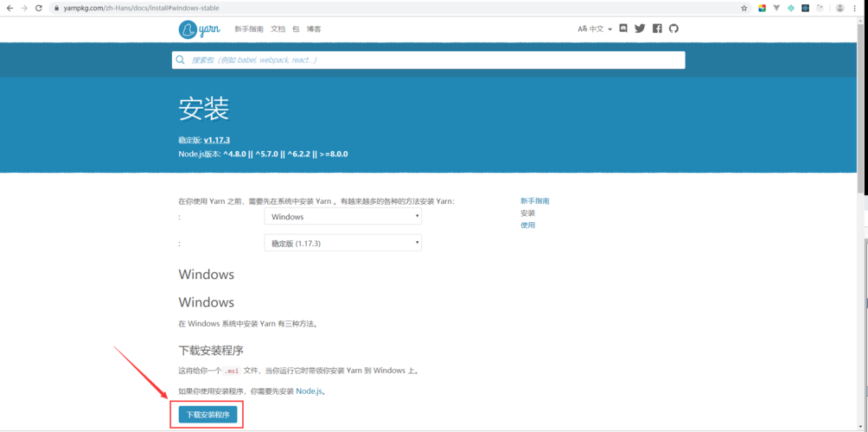Bookmark this page with the star icon
Image resolution: width=868 pixels, height=432 pixels.
click(744, 9)
